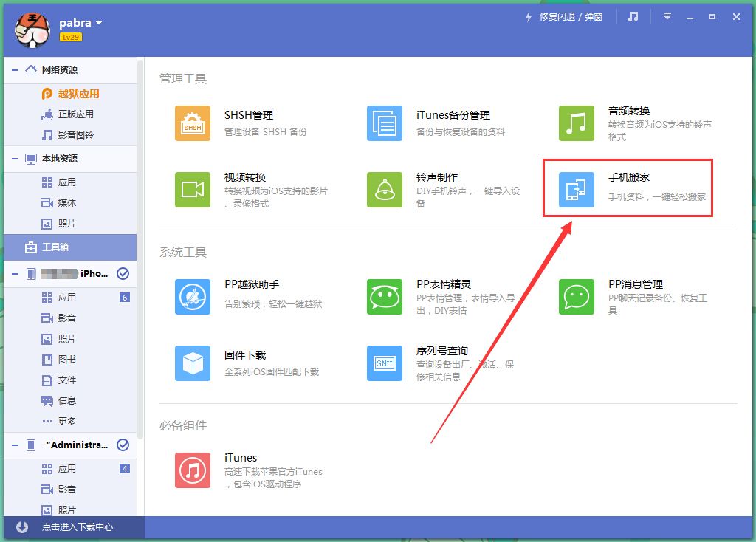
Task: Collapse the iPho... device section
Action: (15, 274)
